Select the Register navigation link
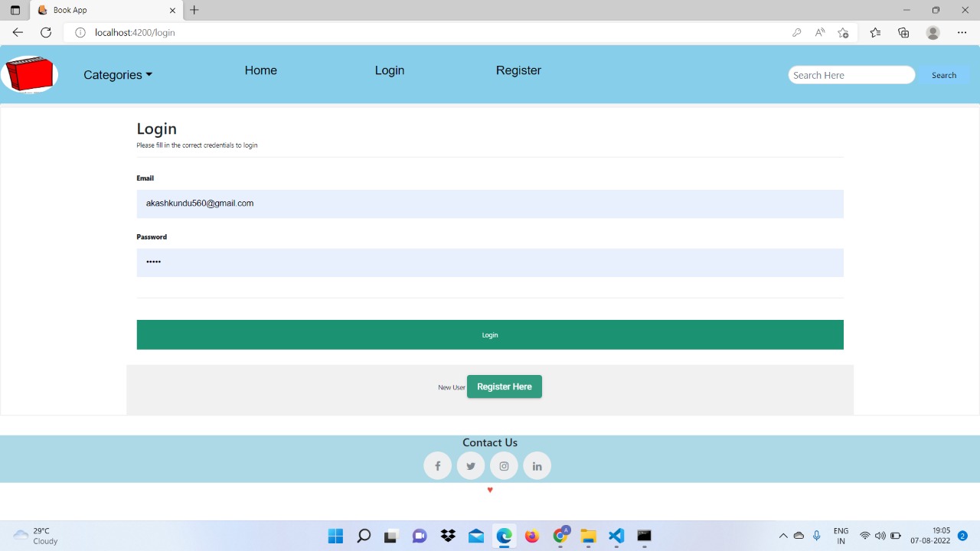 (x=518, y=70)
